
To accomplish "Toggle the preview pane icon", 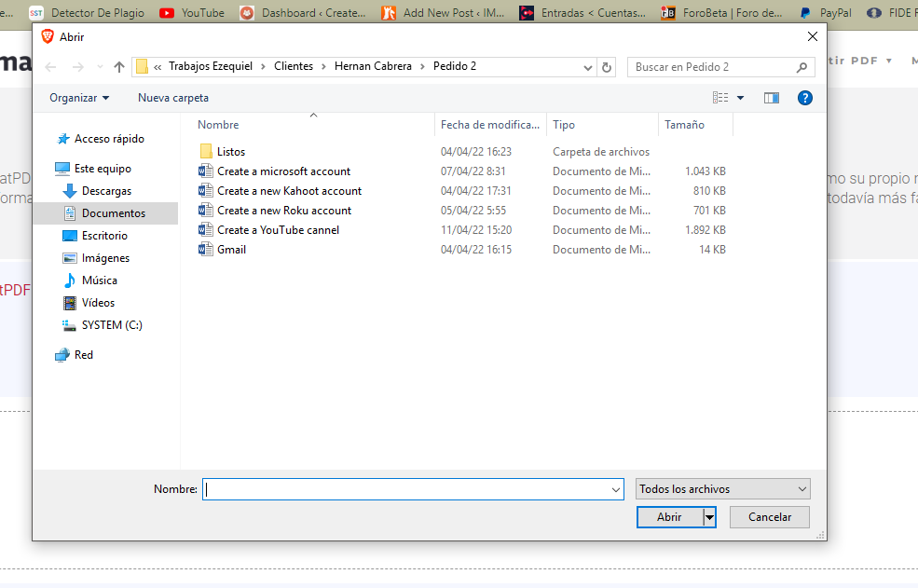I will (771, 98).
